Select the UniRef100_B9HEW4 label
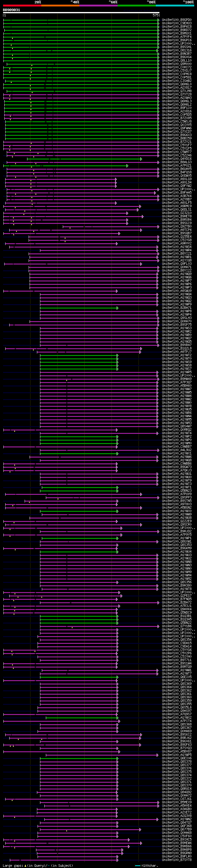The height and width of the screenshot is (868, 197). [177, 843]
